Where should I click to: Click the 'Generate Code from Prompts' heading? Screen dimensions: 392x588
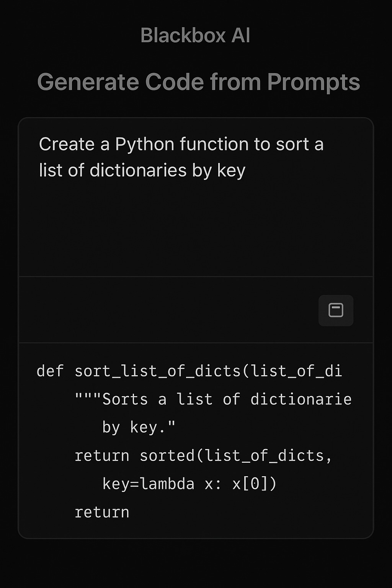199,82
